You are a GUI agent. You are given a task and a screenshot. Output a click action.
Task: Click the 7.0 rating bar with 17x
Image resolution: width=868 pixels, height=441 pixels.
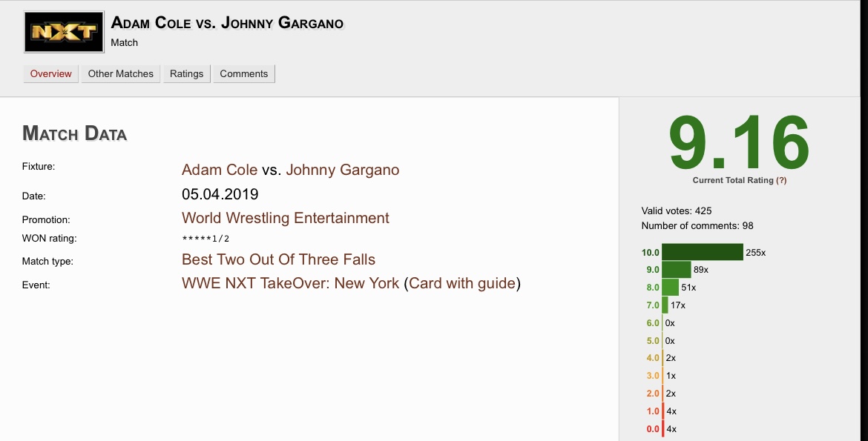click(x=665, y=305)
